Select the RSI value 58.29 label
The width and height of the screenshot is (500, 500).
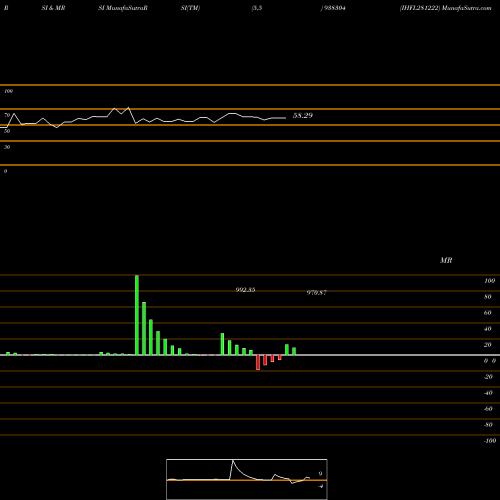pos(303,115)
